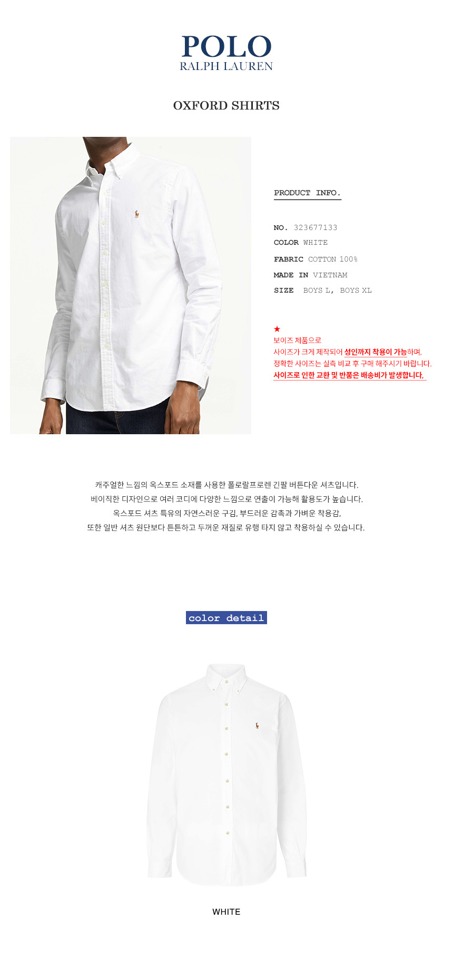Screen dimensions: 453x980
Task: Click the pony logo on model's shirt
Action: [137, 214]
